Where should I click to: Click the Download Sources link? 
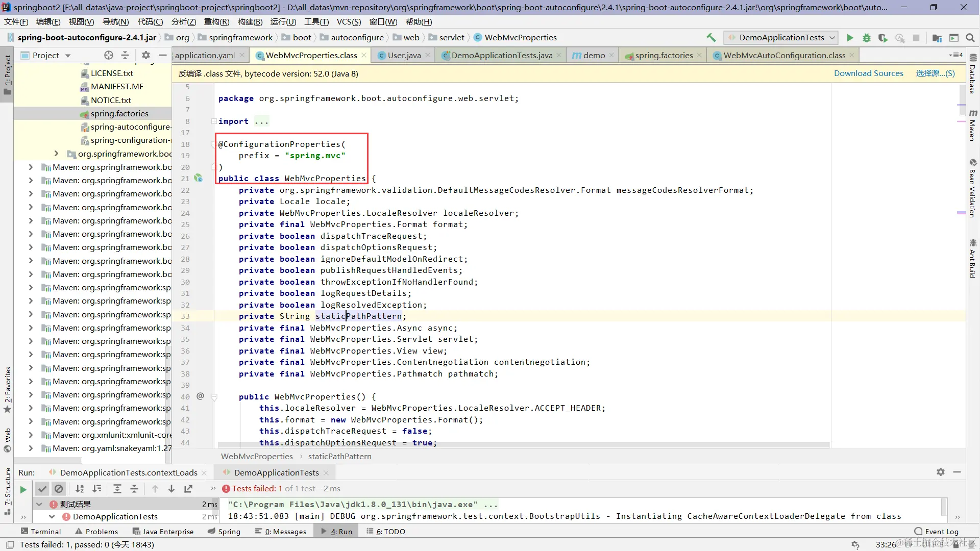click(868, 73)
